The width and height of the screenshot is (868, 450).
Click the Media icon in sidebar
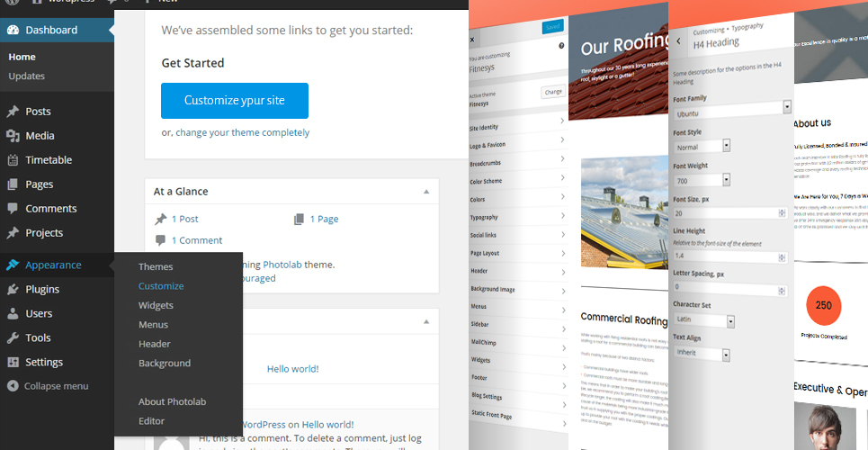pyautogui.click(x=13, y=136)
